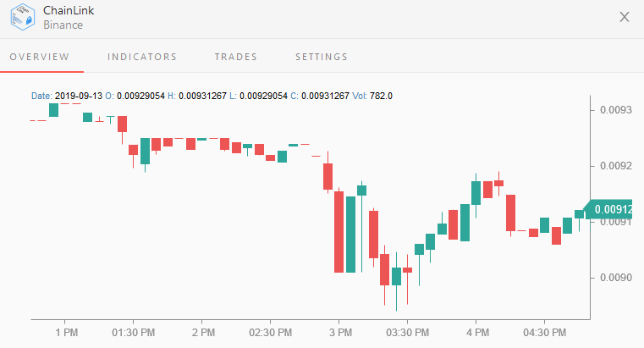The image size is (644, 348).
Task: Select the Overview tab
Action: click(x=40, y=57)
